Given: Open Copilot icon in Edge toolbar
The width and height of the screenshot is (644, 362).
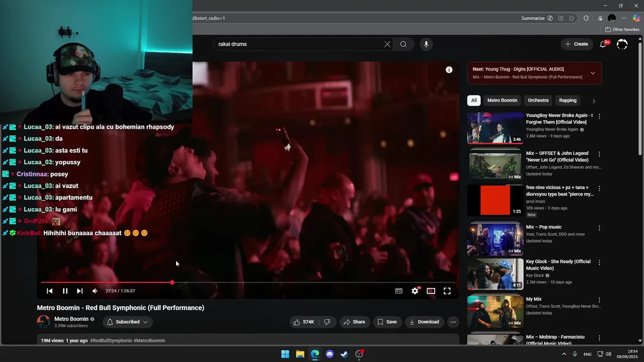Looking at the screenshot, I should (636, 18).
